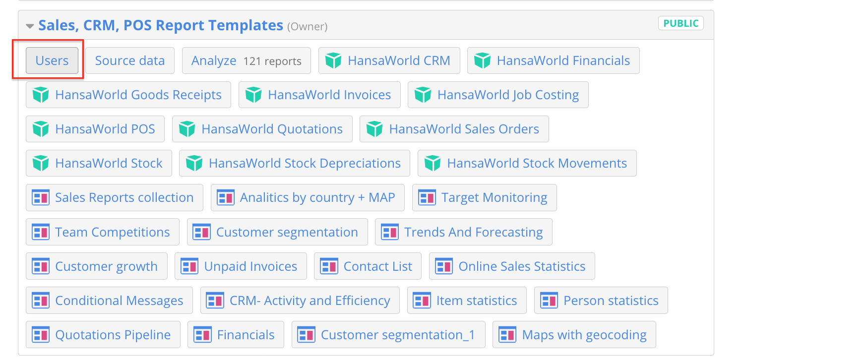Click the Quotations Pipeline dashboard icon
868x363 pixels.
41,335
